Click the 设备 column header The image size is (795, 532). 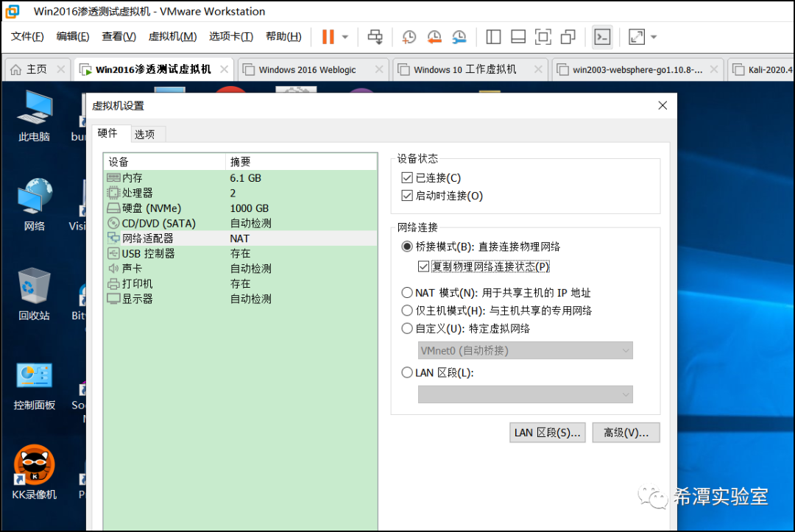[164, 162]
